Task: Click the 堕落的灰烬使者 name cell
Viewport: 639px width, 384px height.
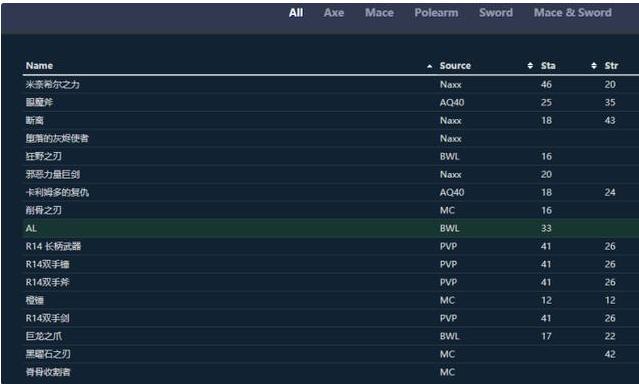Action: (x=57, y=138)
